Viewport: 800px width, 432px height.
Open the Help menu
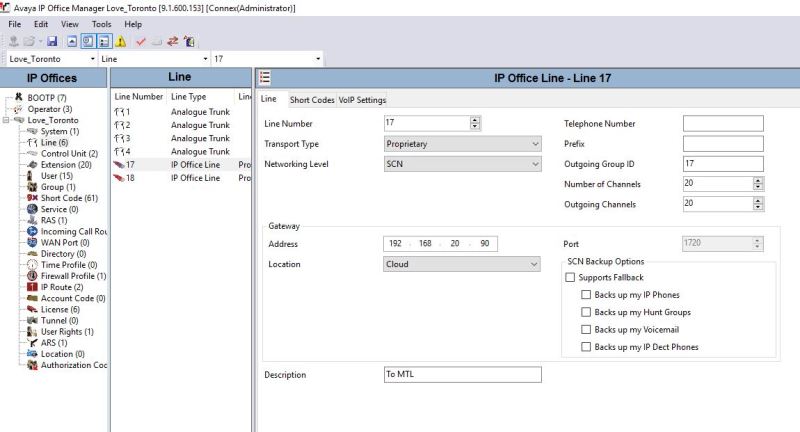click(x=133, y=24)
